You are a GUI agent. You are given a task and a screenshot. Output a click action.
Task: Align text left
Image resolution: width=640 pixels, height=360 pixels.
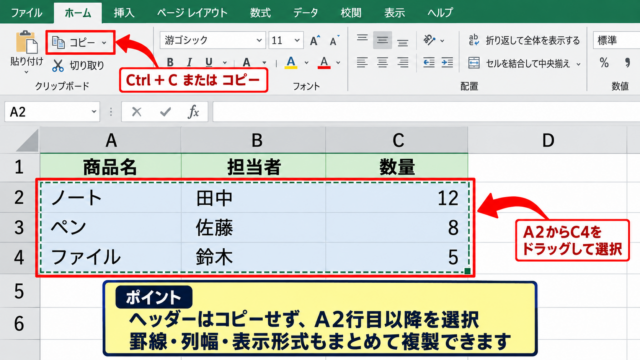pos(362,62)
